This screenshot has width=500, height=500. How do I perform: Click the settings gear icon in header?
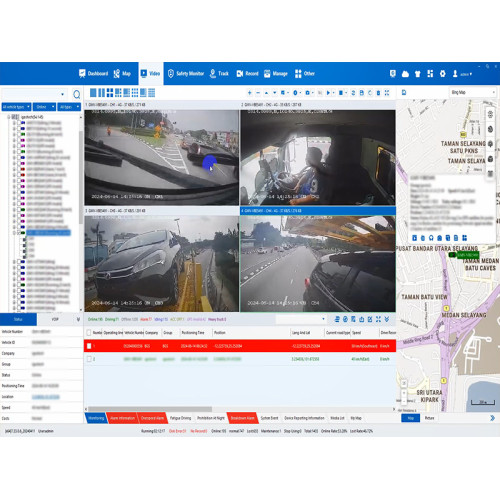pyautogui.click(x=442, y=74)
